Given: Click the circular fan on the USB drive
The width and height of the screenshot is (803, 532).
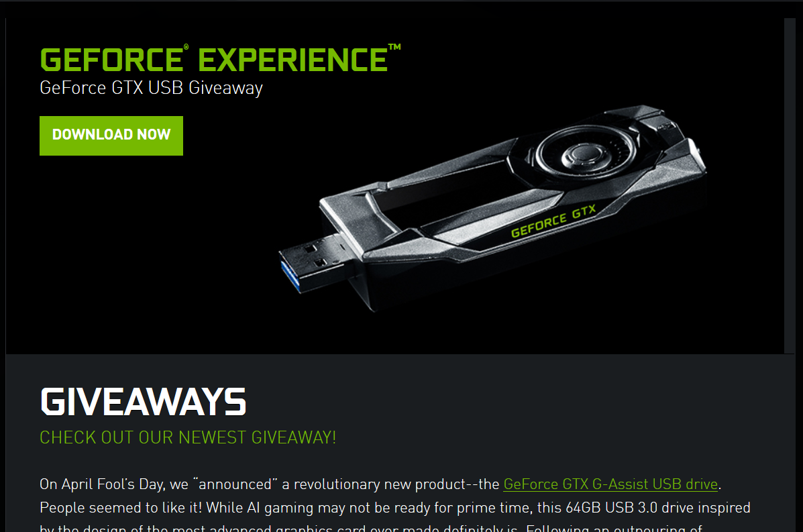Looking at the screenshot, I should [586, 153].
